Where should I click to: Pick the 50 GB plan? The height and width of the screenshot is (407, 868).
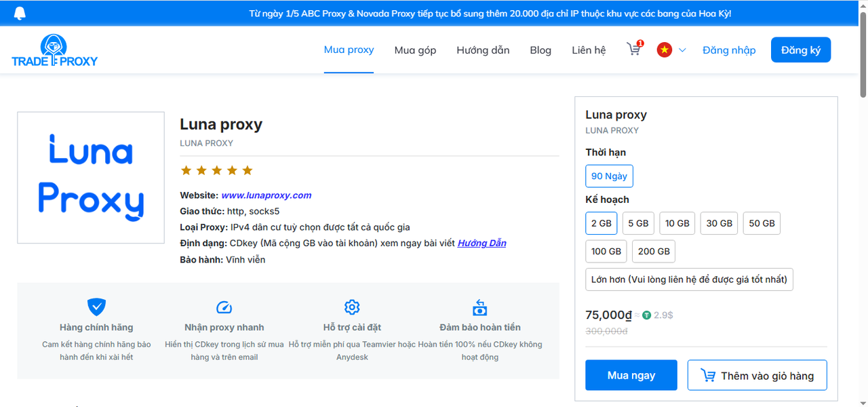762,223
